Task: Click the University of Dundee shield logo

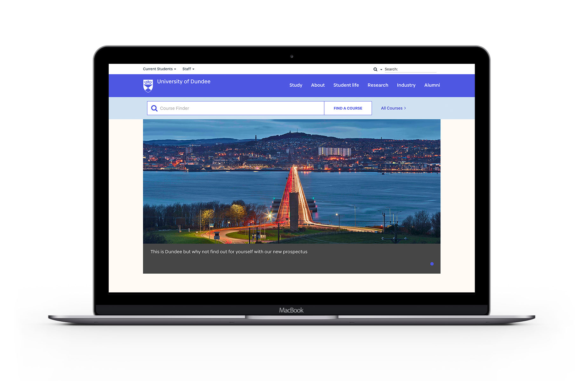Action: [148, 86]
